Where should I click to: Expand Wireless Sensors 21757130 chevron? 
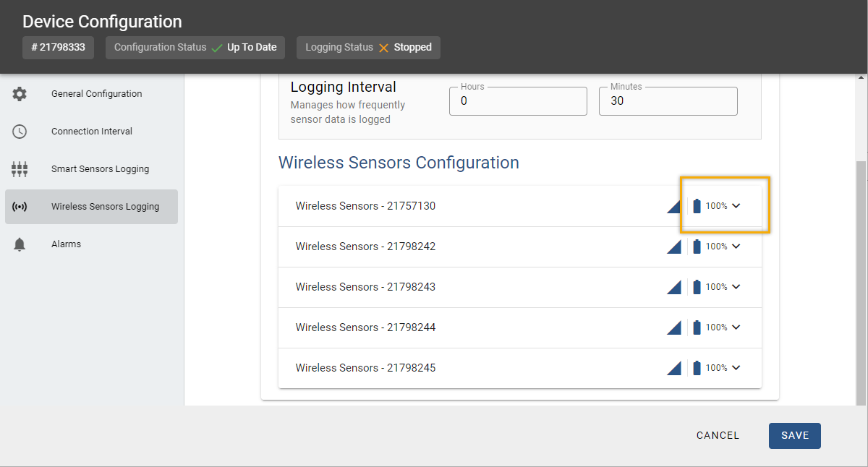736,206
